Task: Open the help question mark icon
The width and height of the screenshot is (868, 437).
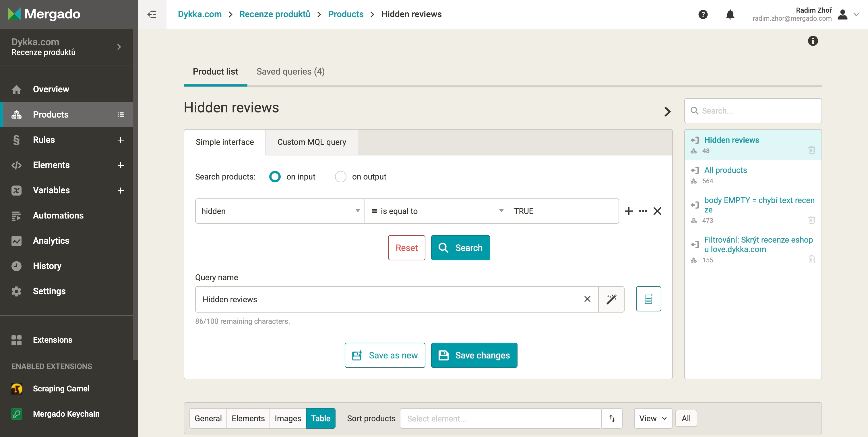Action: pos(703,14)
